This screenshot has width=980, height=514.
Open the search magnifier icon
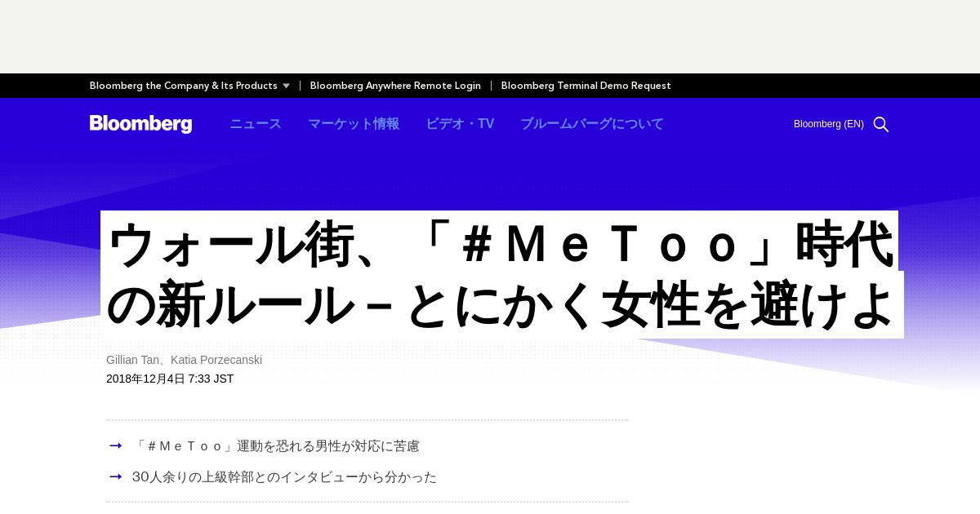[x=881, y=124]
